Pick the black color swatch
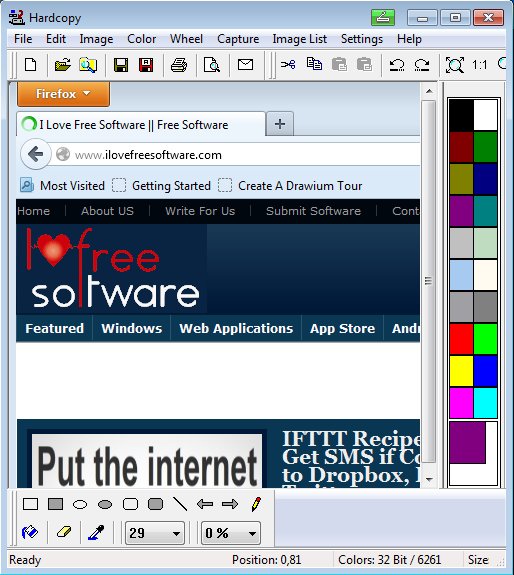 click(461, 115)
